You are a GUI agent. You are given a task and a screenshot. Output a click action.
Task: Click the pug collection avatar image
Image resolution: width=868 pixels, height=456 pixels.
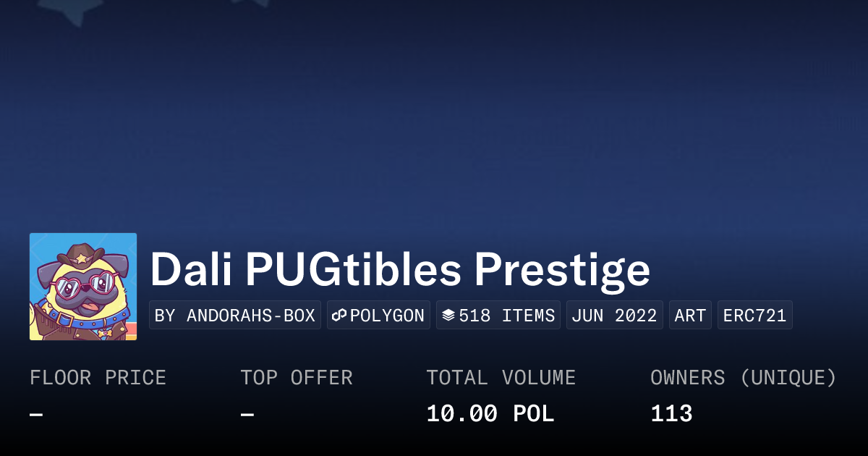pyautogui.click(x=83, y=287)
